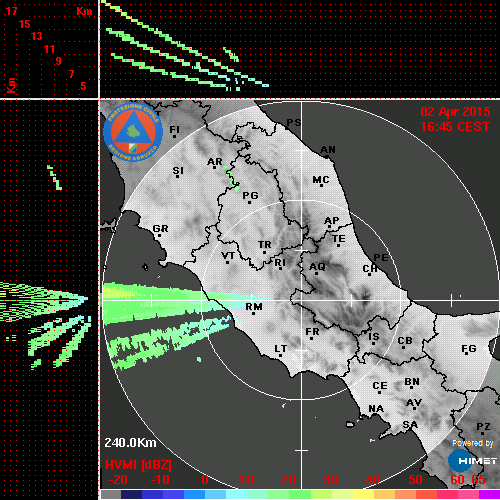Click the HVMI [dBZ] legend title
The image size is (500, 500).
point(138,465)
